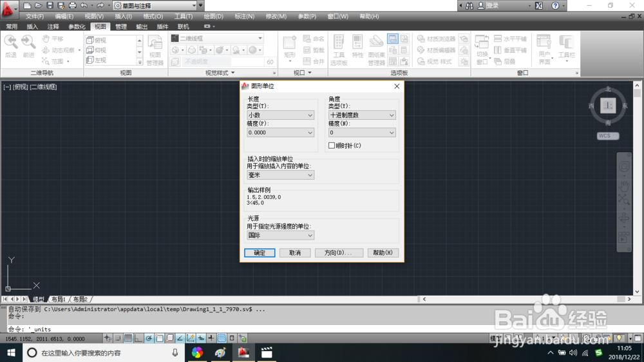Image resolution: width=644 pixels, height=362 pixels.
Task: Click the 后退 back navigation icon
Action: coord(11,46)
